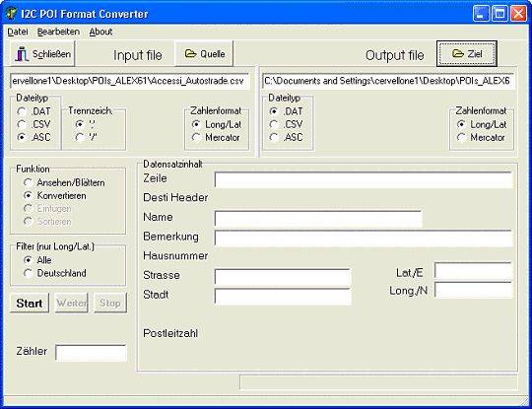The width and height of the screenshot is (532, 409).
Task: Click the Start button
Action: click(30, 303)
